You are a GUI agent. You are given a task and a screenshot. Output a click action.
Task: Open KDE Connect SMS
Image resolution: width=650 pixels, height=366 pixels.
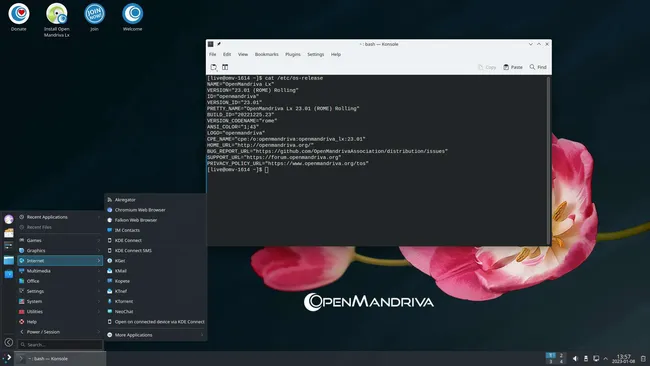(155, 250)
